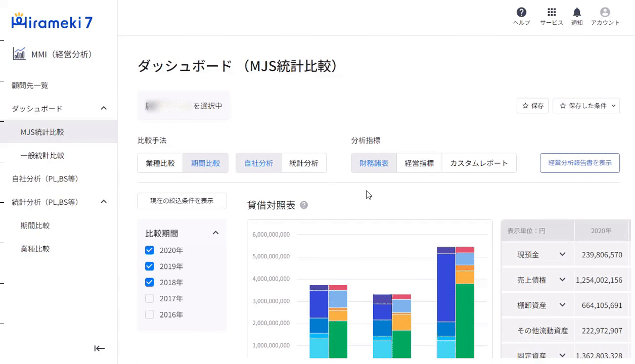The height and width of the screenshot is (364, 635).
Task: Click the その他流動資産 row label
Action: point(542,331)
